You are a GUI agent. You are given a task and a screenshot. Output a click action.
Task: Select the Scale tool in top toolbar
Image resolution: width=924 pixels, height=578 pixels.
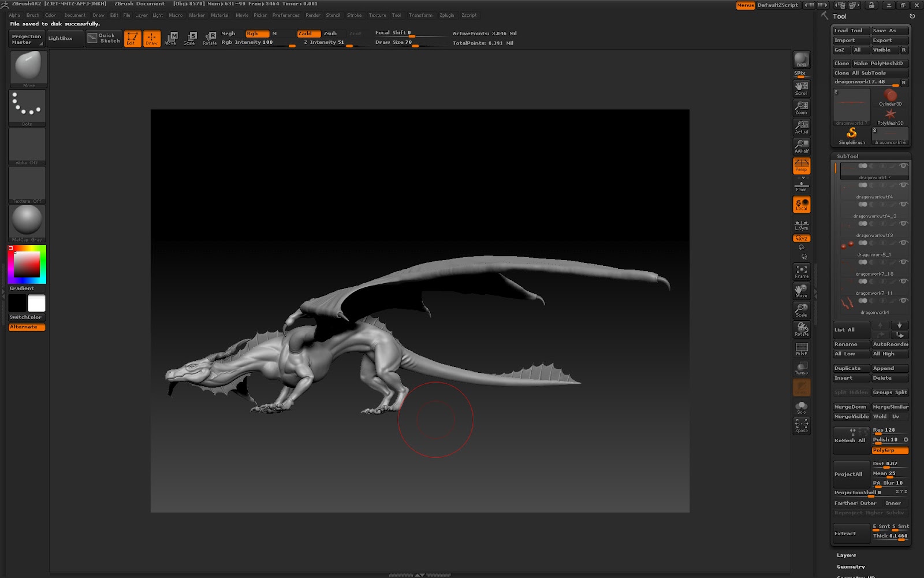pos(189,38)
